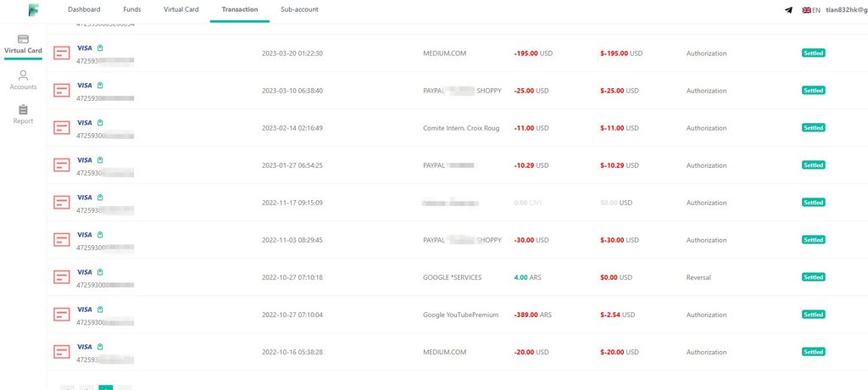Click the card icon for the Google YouTubePremium row
Image resolution: width=868 pixels, height=390 pixels.
tap(62, 315)
